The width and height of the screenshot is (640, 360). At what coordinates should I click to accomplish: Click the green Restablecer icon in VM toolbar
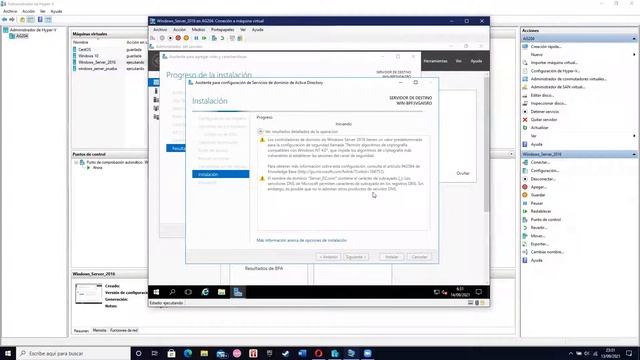[204, 38]
